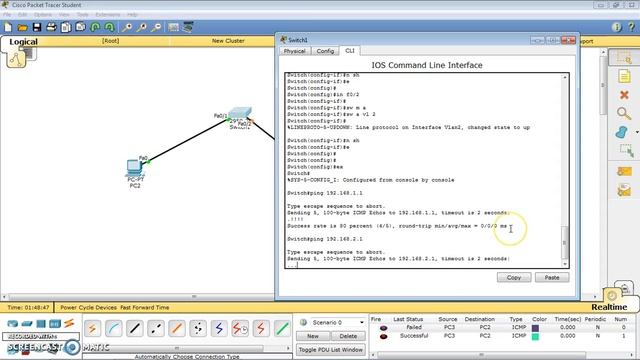Screen dimensions: 640x360
Task: Choose the light-blue Console cable
Action: click(113, 328)
